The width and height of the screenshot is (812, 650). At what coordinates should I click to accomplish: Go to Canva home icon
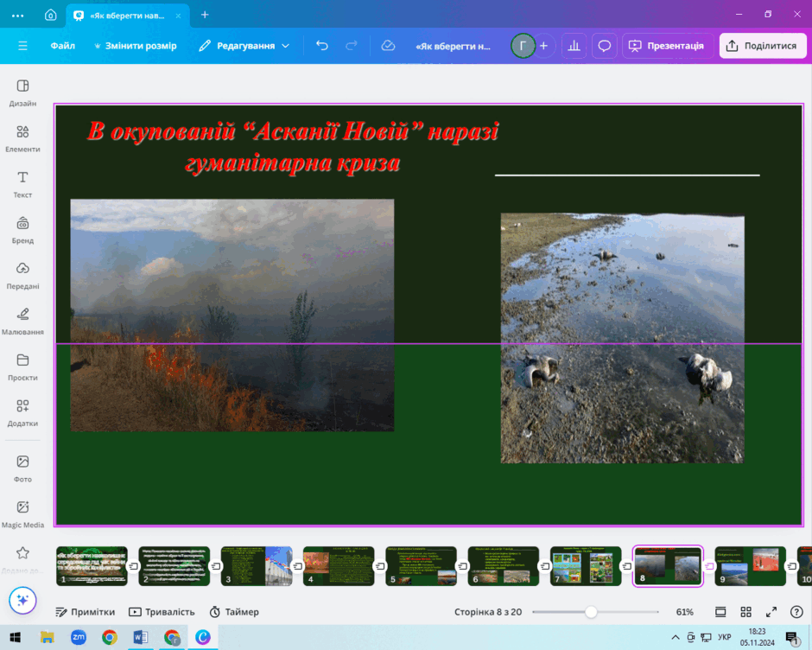point(50,15)
